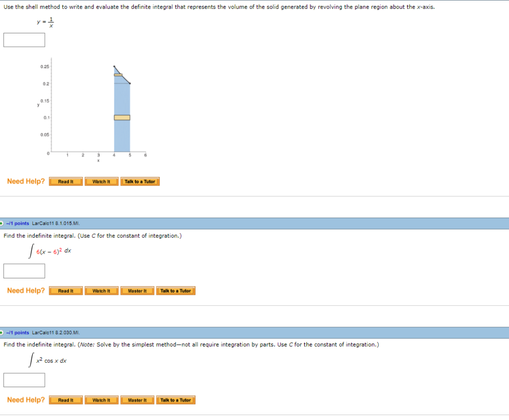
Task: Expand the header arrow for problem 8.1.015.MI
Action: point(4,223)
